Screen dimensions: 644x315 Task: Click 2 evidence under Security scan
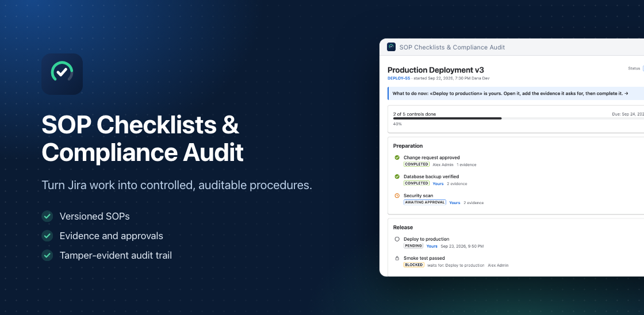474,203
